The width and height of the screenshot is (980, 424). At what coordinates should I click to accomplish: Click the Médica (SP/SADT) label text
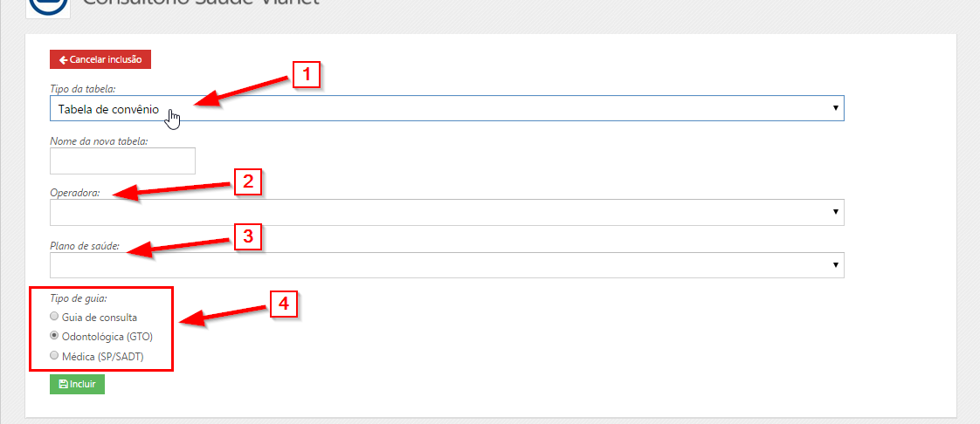105,355
